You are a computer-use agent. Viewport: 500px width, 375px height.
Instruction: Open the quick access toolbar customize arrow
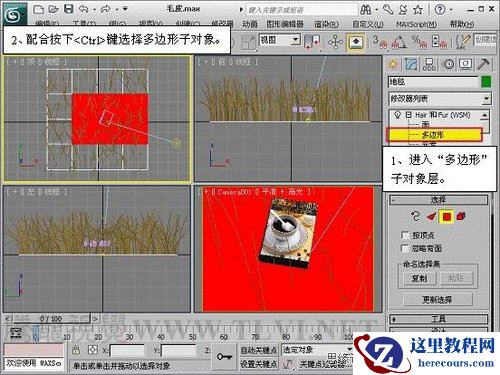pos(125,9)
